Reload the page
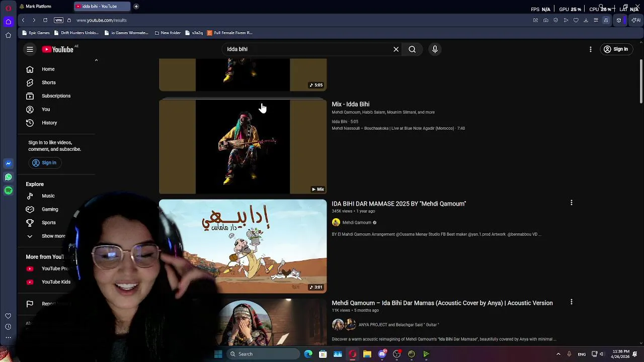This screenshot has width=644, height=362. click(x=45, y=20)
